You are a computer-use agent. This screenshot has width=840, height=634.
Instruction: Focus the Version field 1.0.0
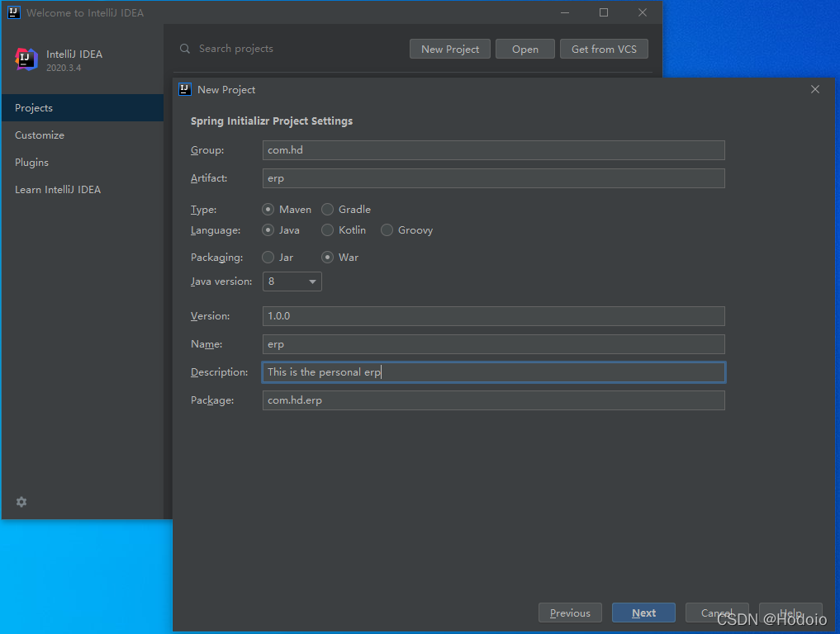click(493, 316)
